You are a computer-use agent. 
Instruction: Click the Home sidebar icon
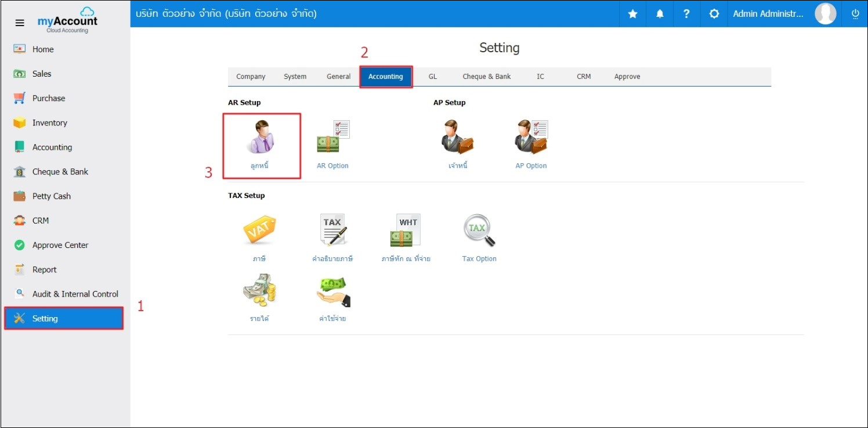tap(19, 49)
